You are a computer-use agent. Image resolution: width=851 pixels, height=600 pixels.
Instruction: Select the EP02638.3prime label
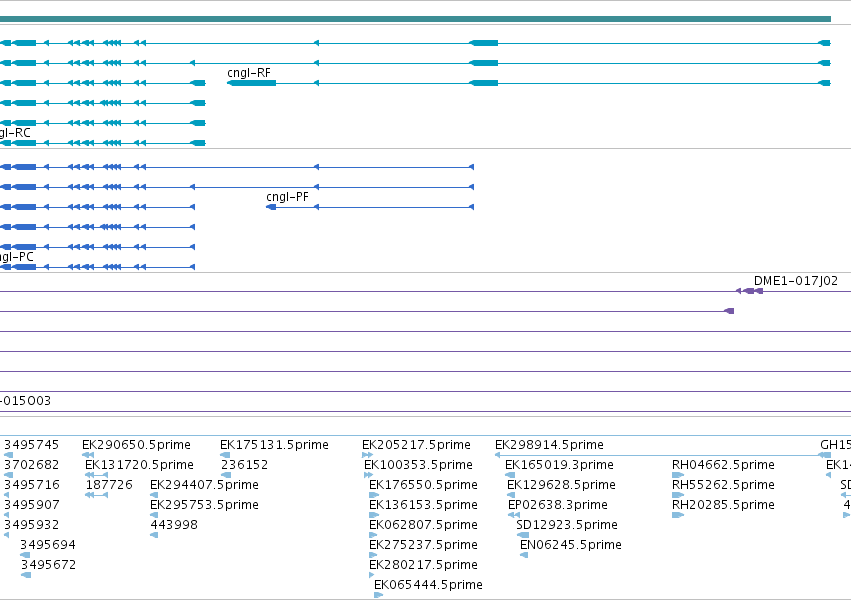click(x=558, y=505)
